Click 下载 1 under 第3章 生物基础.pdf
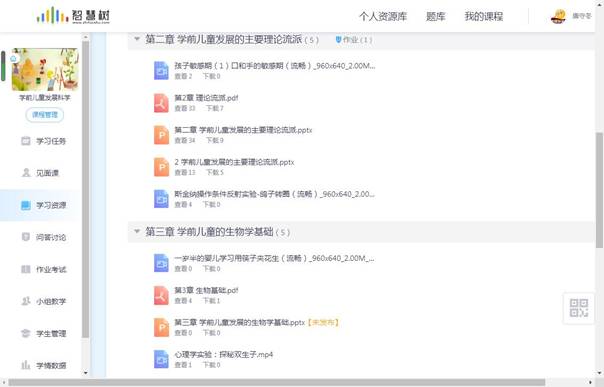 pyautogui.click(x=211, y=301)
